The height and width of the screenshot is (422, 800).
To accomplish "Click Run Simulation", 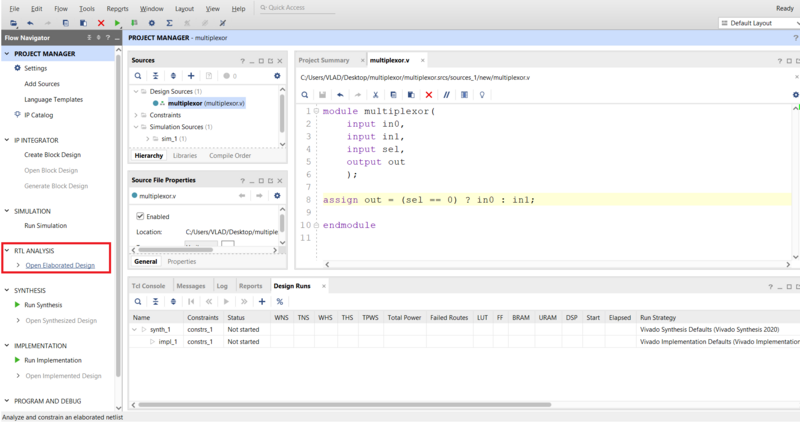I will coord(45,226).
